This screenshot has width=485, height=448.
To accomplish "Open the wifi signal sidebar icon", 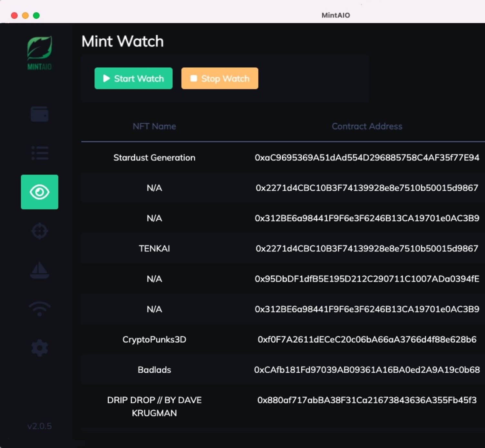I will click(x=40, y=309).
